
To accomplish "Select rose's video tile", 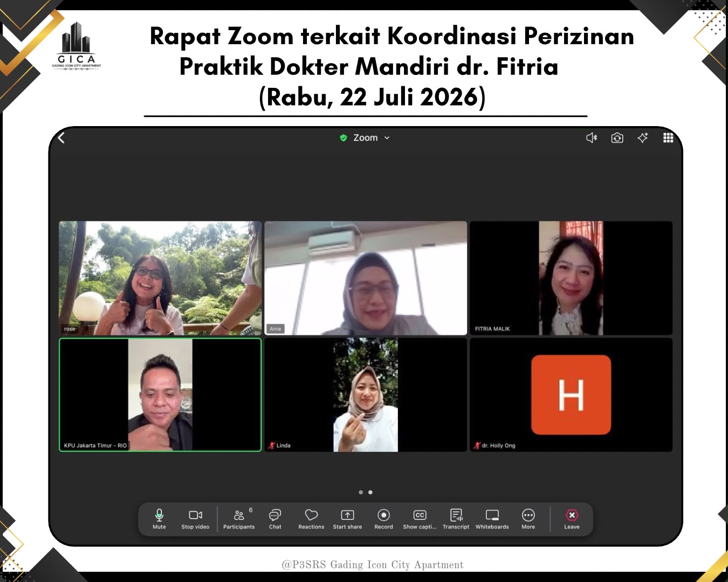I will (x=160, y=278).
